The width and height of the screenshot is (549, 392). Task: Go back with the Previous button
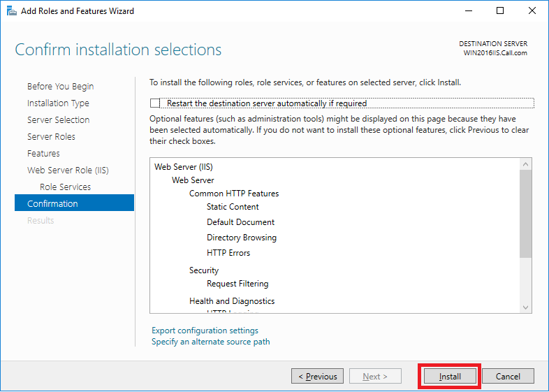[317, 376]
